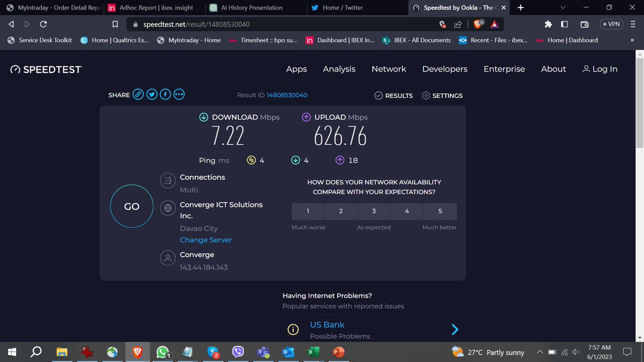Click the idle ping icon
The width and height of the screenshot is (644, 362).
tap(251, 160)
